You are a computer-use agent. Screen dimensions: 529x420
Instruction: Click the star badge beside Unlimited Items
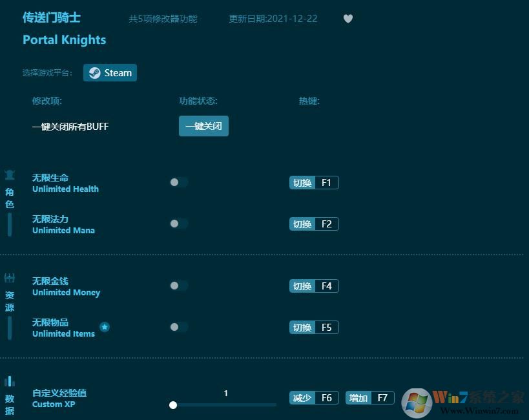104,326
